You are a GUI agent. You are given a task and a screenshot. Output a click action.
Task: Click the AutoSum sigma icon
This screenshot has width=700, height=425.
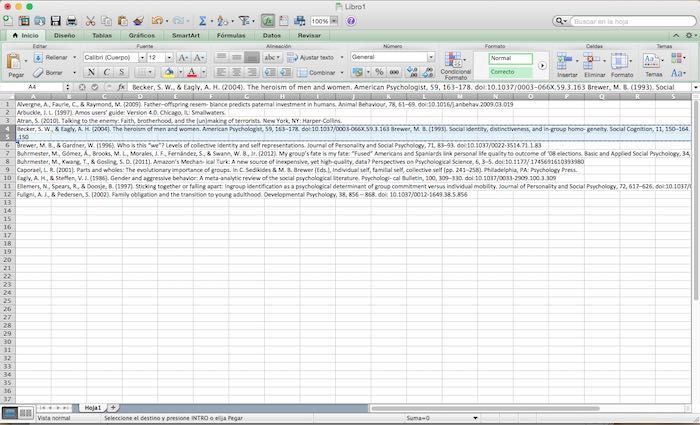pyautogui.click(x=202, y=21)
